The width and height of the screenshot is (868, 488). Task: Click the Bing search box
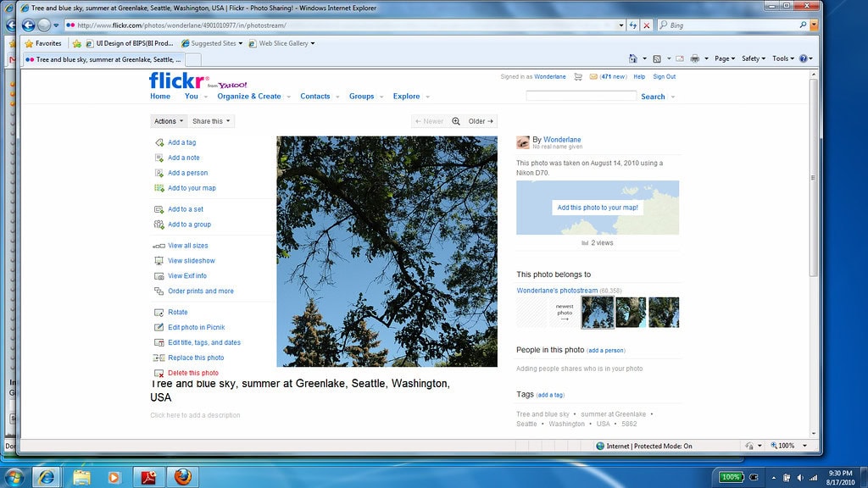tap(733, 25)
